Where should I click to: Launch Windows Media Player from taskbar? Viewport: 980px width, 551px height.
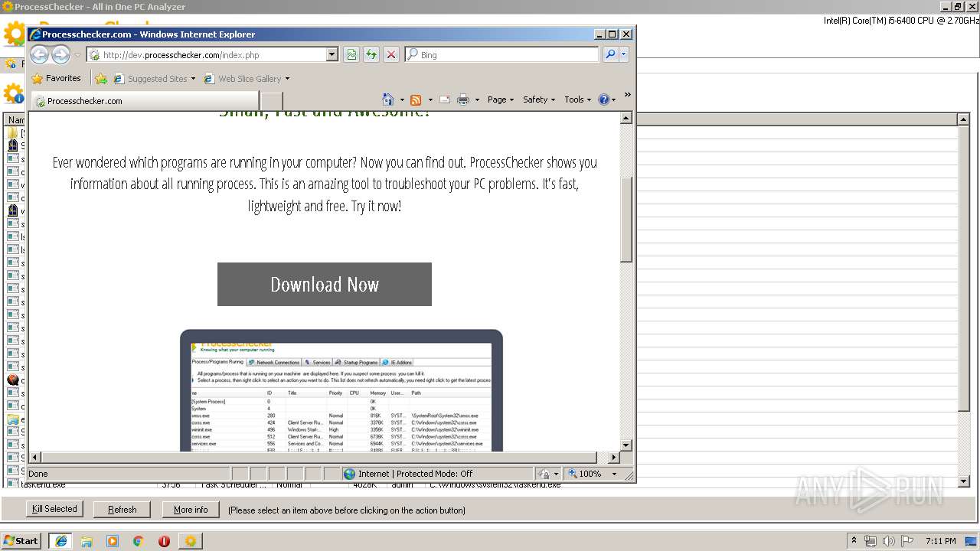[x=113, y=540]
